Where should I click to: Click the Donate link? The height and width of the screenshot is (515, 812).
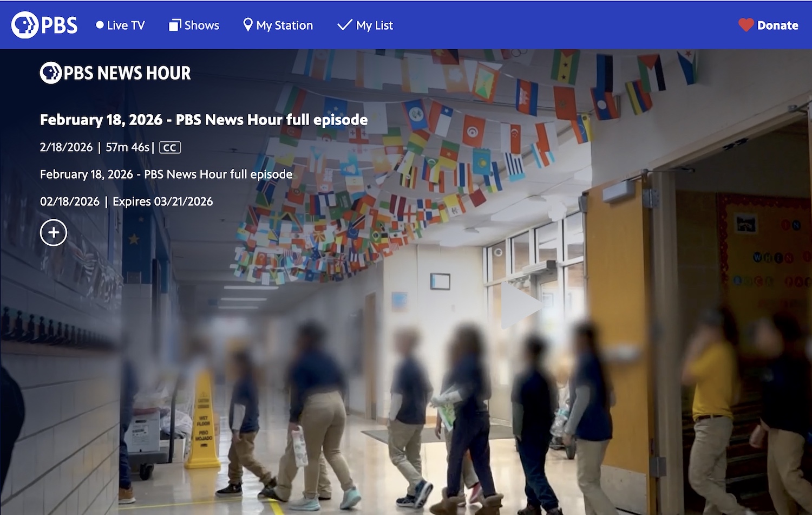pos(777,25)
